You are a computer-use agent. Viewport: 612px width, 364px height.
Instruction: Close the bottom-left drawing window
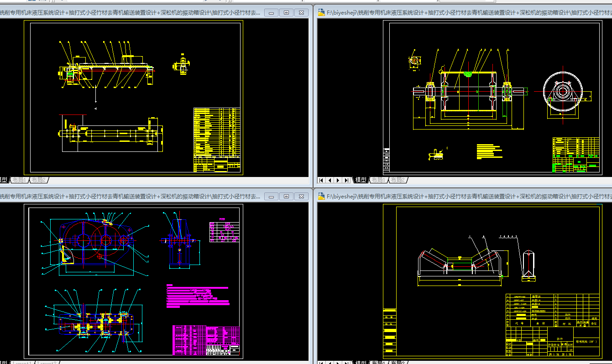[301, 196]
